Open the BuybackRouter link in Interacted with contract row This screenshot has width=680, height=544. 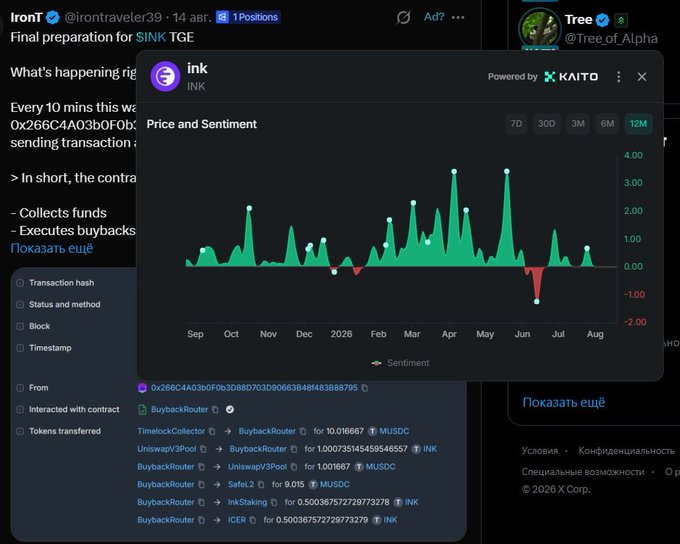click(x=180, y=410)
